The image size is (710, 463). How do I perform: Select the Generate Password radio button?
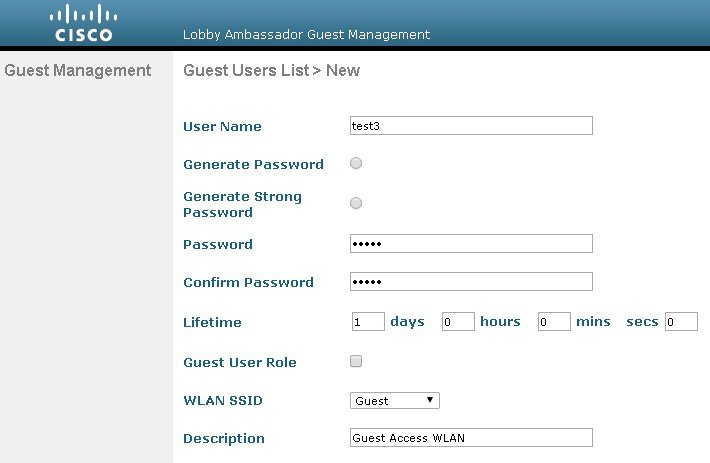pyautogui.click(x=356, y=163)
